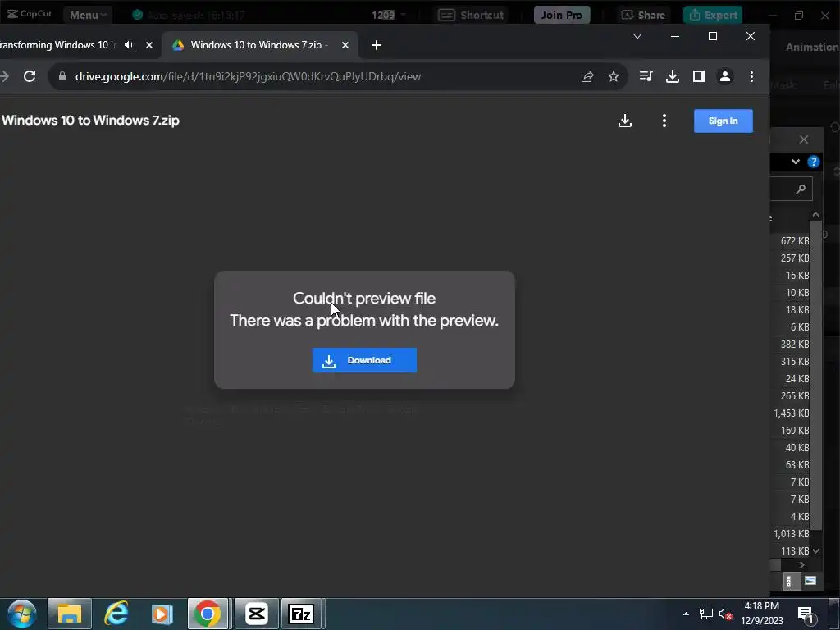This screenshot has width=840, height=630.
Task: Click CapCut Shortcut button
Action: tap(472, 15)
